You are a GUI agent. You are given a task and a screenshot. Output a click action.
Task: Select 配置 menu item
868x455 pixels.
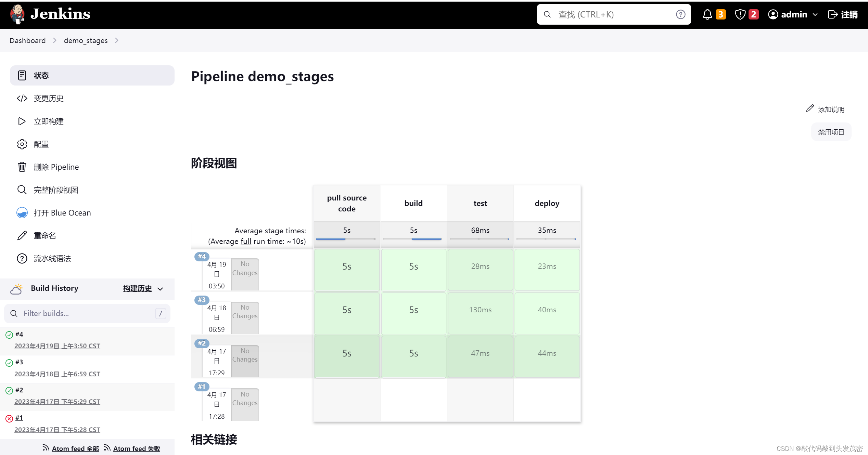pyautogui.click(x=41, y=144)
